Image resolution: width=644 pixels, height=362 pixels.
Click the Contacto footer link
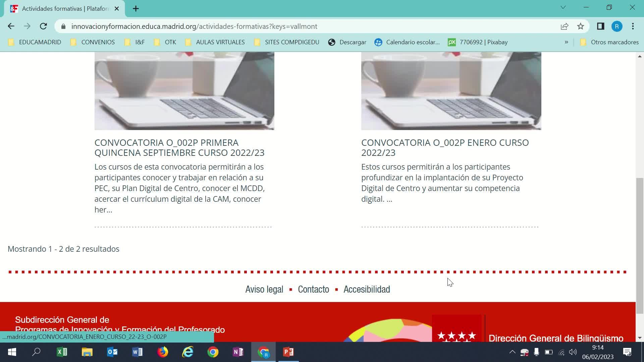coord(313,289)
